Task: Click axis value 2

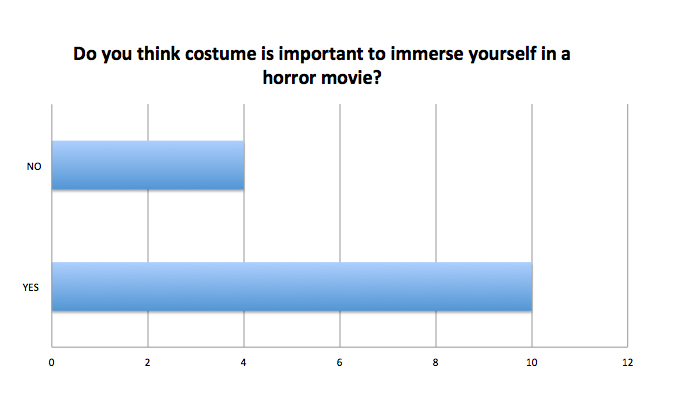Action: tap(148, 363)
